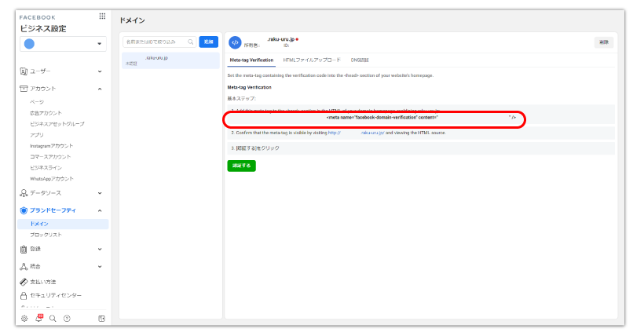644x332 pixels.
Task: Open セキュリティセンター
Action: point(56,295)
